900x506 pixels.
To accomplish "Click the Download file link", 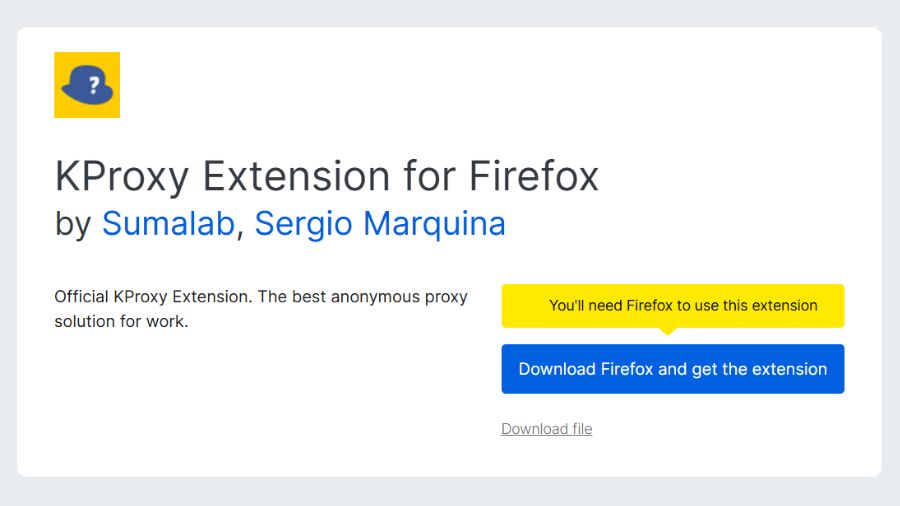I will pyautogui.click(x=546, y=429).
